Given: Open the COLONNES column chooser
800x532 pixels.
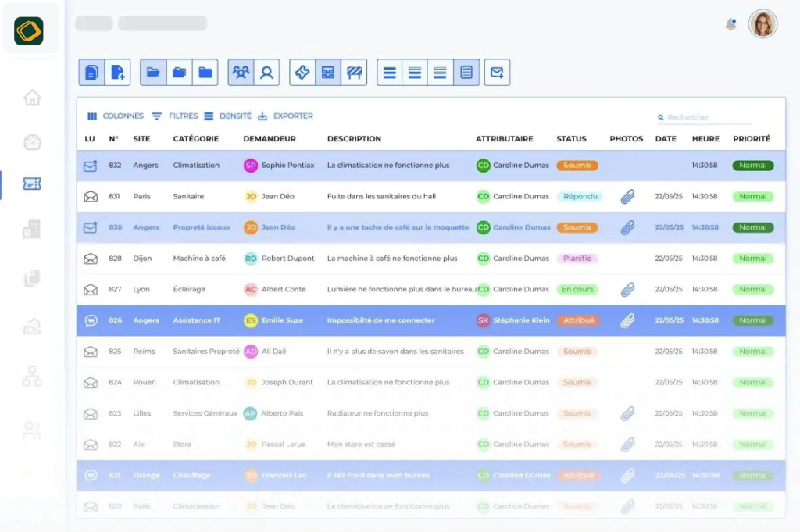Looking at the screenshot, I should point(116,116).
